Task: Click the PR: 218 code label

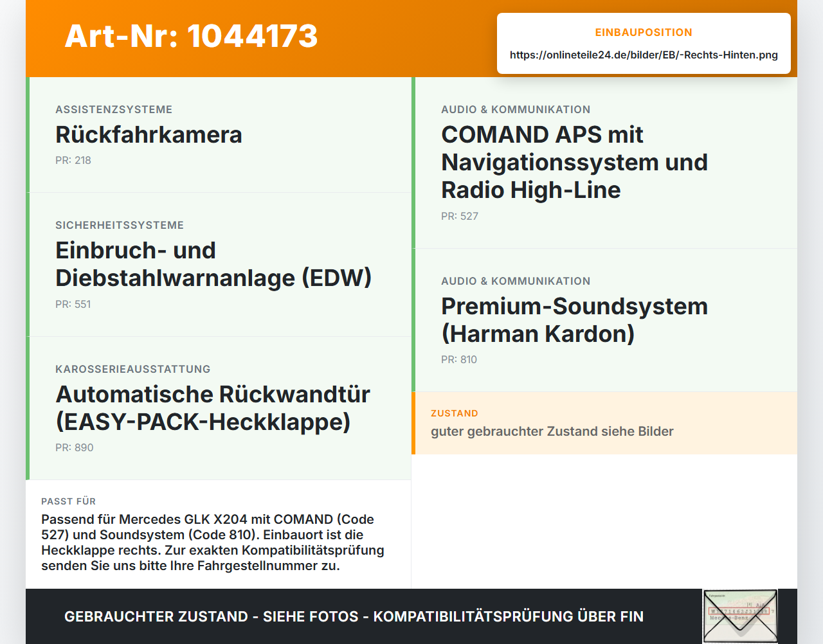Action: click(73, 160)
